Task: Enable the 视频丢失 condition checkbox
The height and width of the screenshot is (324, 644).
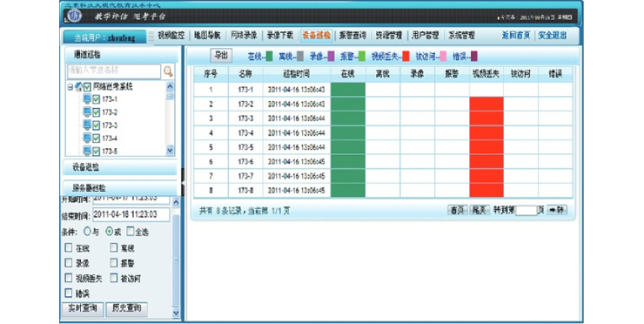Action: pos(69,278)
